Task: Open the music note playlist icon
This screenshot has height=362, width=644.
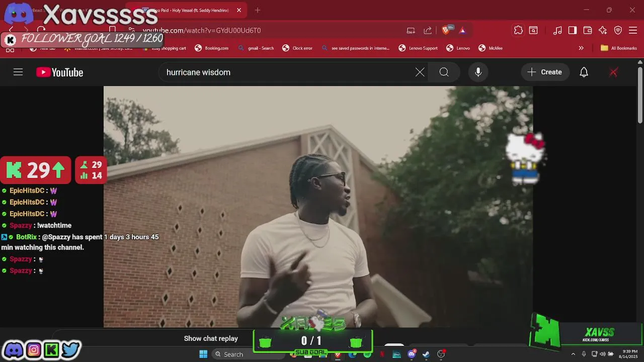Action: [557, 30]
